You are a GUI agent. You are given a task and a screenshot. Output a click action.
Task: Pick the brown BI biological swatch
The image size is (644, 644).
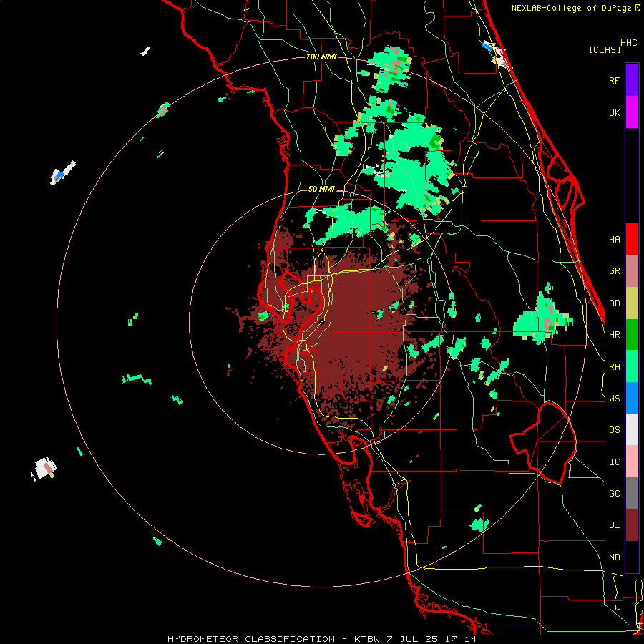pyautogui.click(x=632, y=525)
